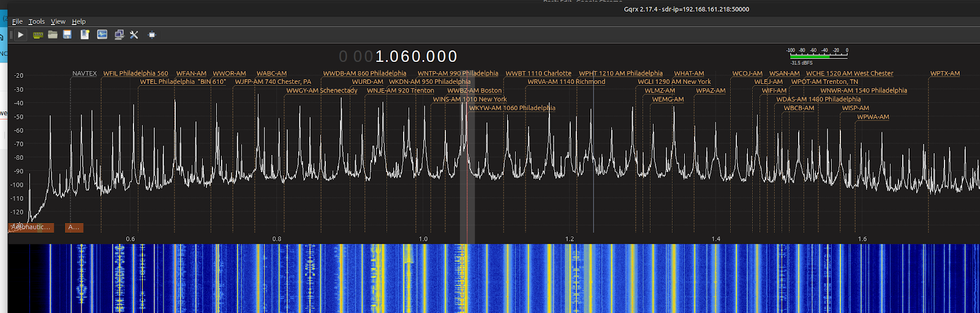Click the WKDN-AM 950 Philadelphia bookmark
This screenshot has height=313, width=980.
[x=429, y=82]
